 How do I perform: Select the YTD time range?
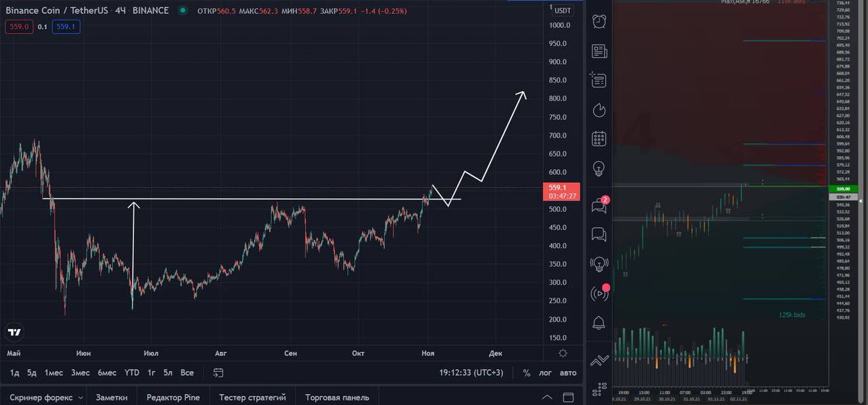pyautogui.click(x=132, y=372)
